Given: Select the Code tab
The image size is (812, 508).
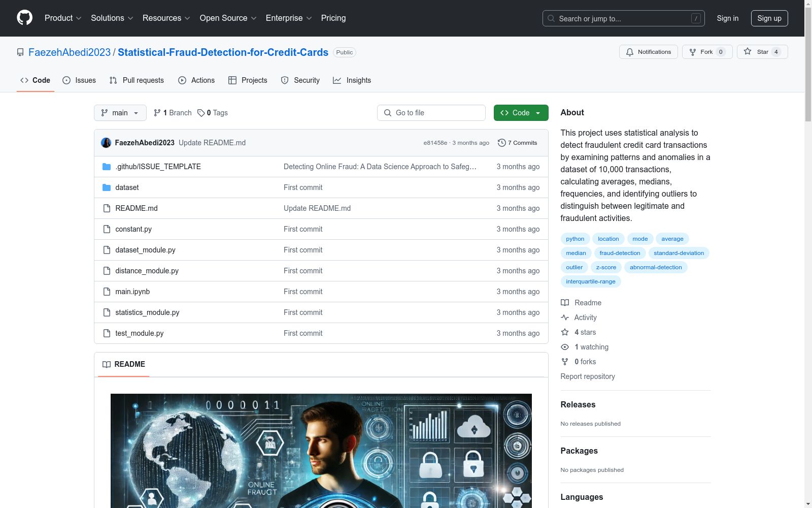Looking at the screenshot, I should [x=35, y=80].
